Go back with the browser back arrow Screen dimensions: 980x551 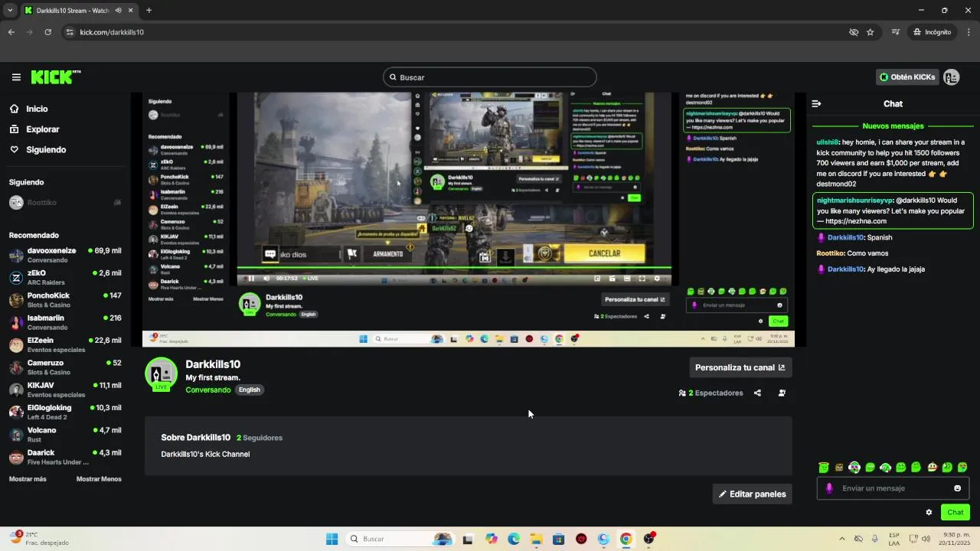point(11,32)
